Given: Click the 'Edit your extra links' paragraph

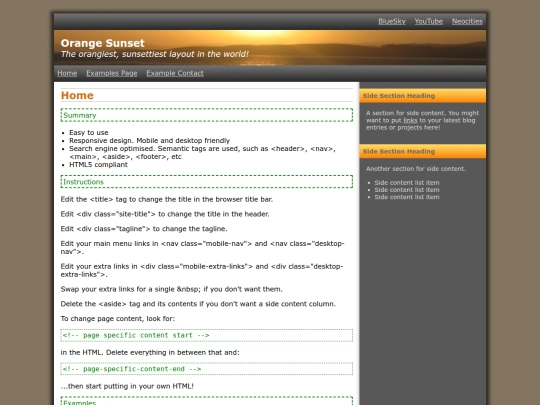Looking at the screenshot, I should [x=202, y=270].
